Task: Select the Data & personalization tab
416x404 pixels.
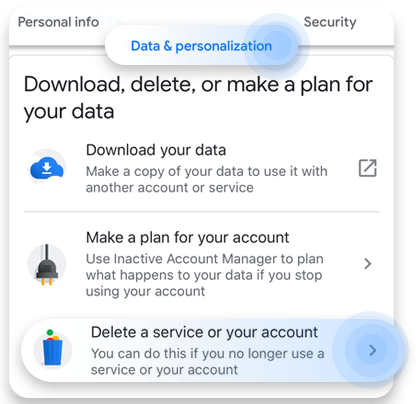Action: 201,46
